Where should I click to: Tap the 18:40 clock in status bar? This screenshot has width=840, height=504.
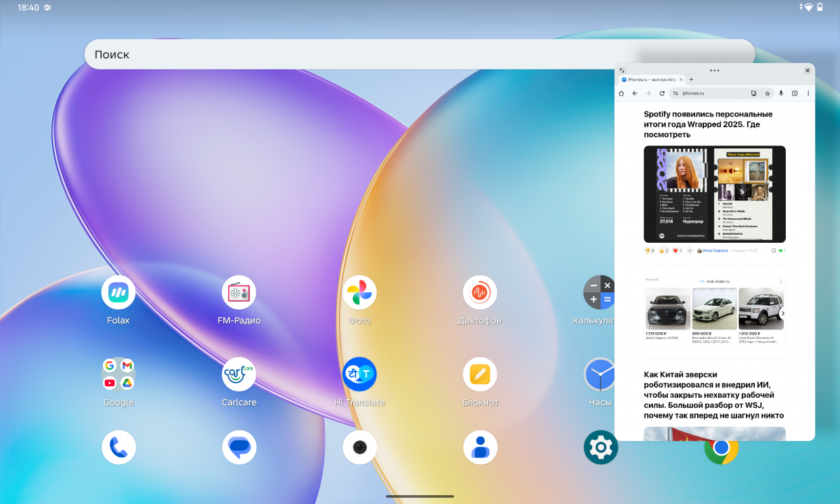pos(28,7)
